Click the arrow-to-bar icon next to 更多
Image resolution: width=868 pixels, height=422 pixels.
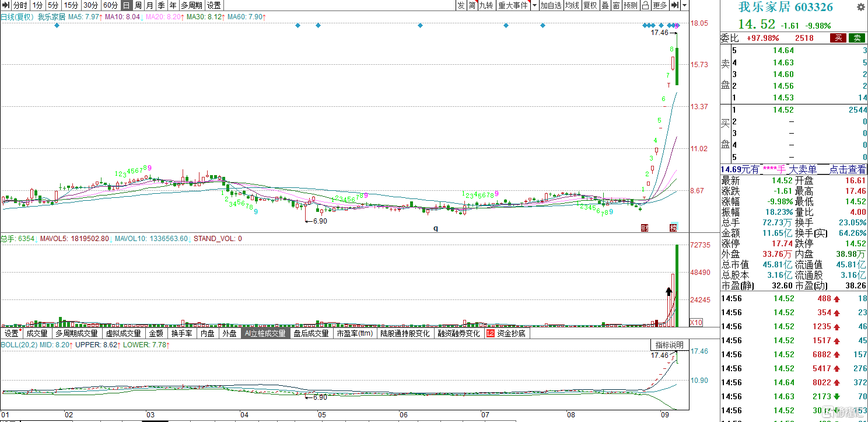click(x=675, y=5)
